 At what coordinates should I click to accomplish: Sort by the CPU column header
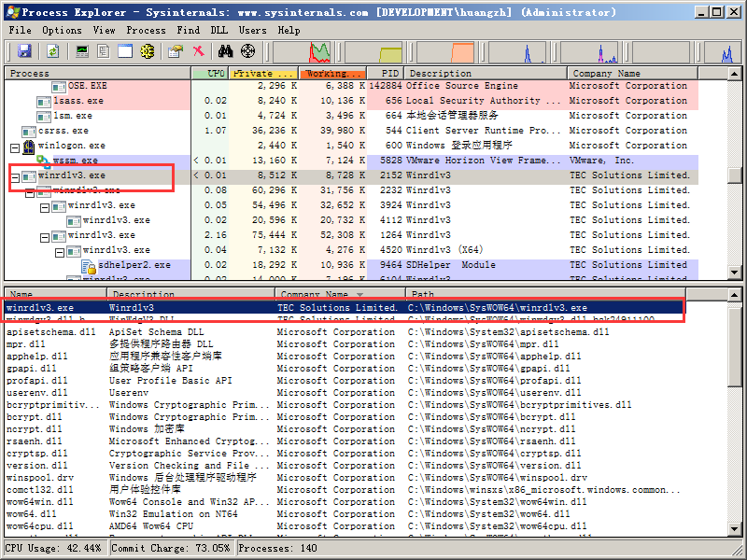pyautogui.click(x=210, y=74)
